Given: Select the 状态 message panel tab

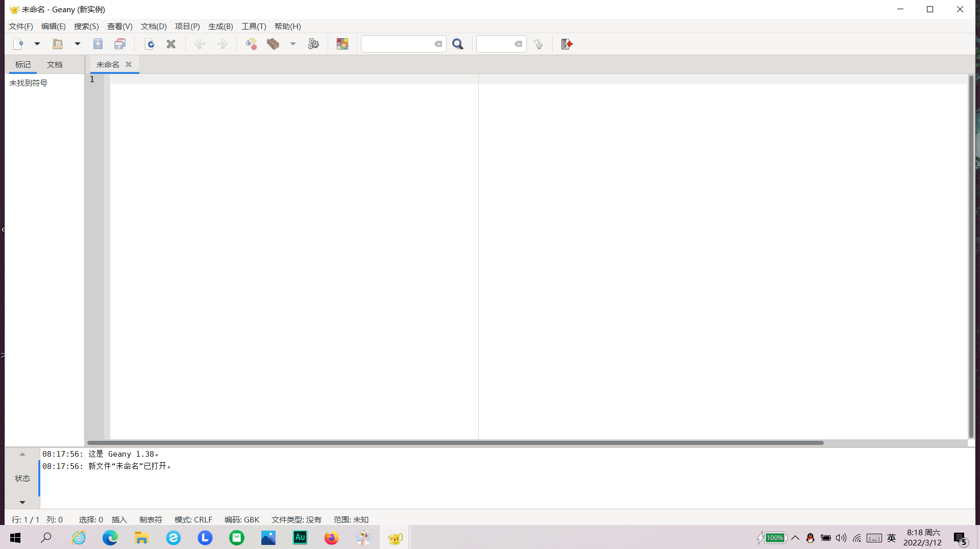Looking at the screenshot, I should [x=22, y=478].
